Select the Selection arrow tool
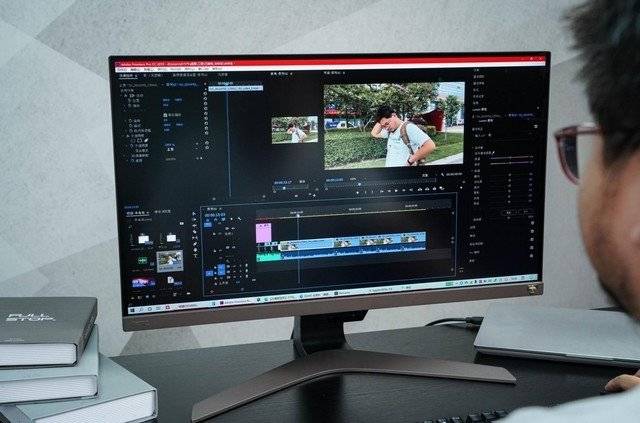Screen dimensions: 640x423 click(x=194, y=214)
